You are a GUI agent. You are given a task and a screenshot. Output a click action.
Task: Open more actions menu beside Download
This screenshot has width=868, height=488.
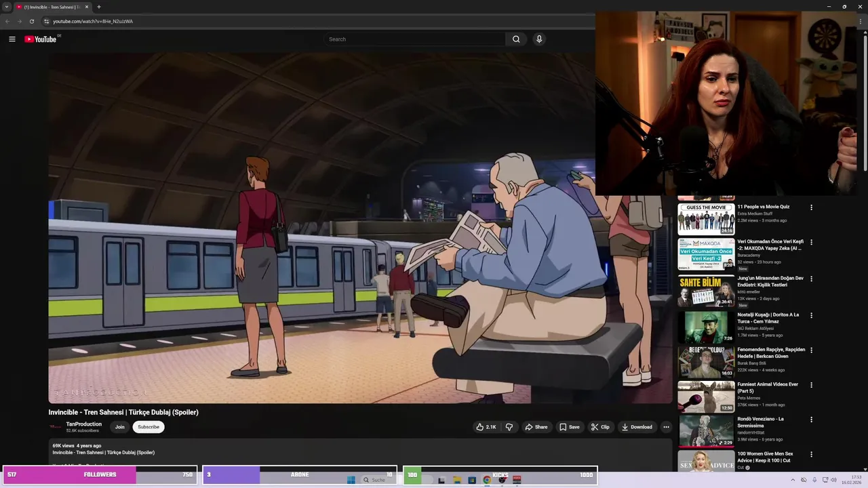tap(666, 427)
